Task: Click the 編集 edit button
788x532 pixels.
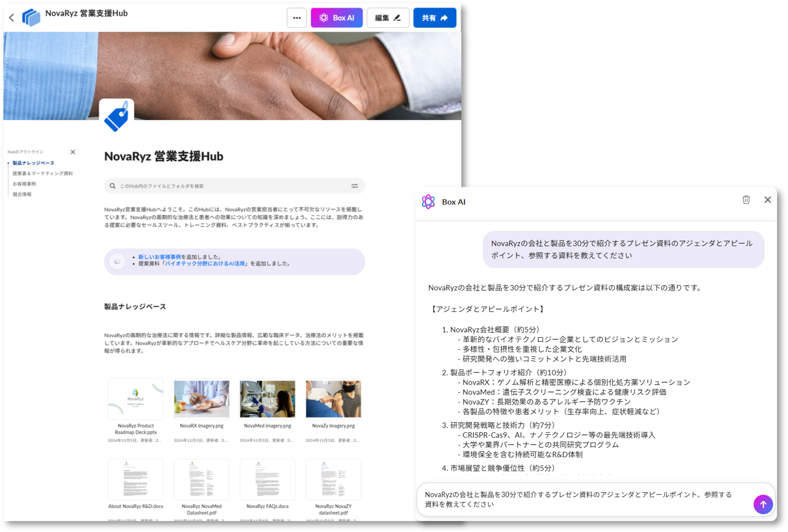Action: click(x=388, y=18)
